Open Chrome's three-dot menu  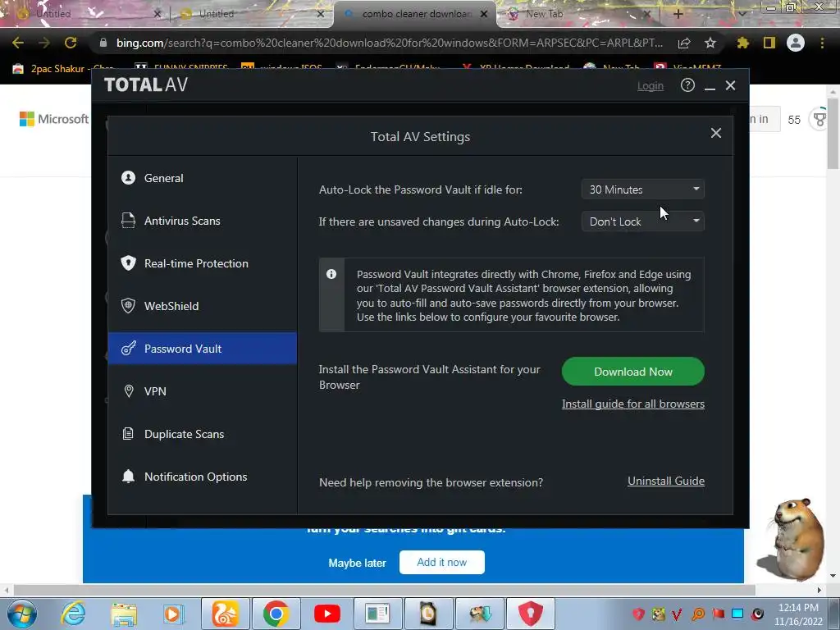point(822,43)
